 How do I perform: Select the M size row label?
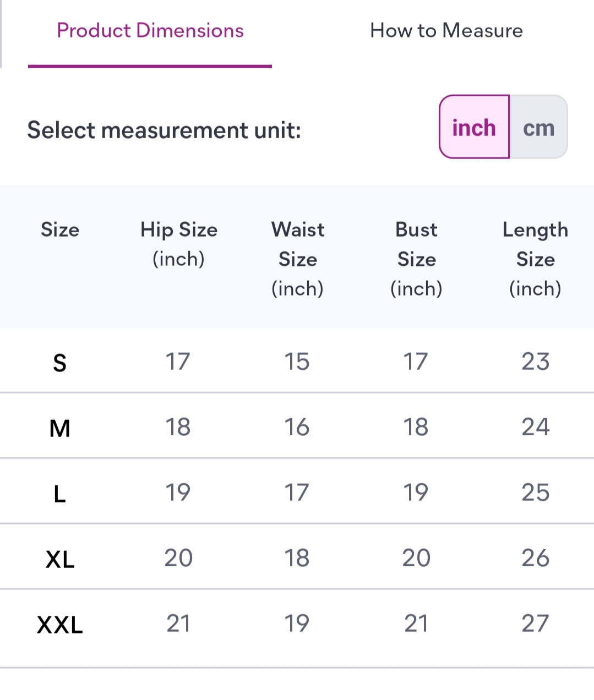(59, 428)
